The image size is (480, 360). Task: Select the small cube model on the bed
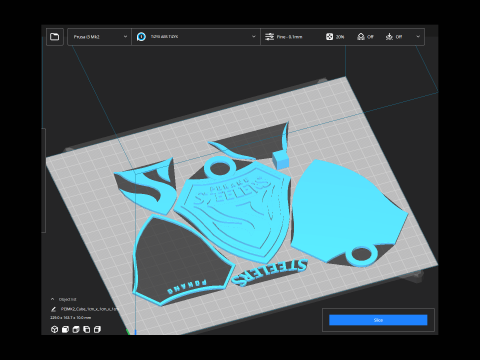click(280, 160)
